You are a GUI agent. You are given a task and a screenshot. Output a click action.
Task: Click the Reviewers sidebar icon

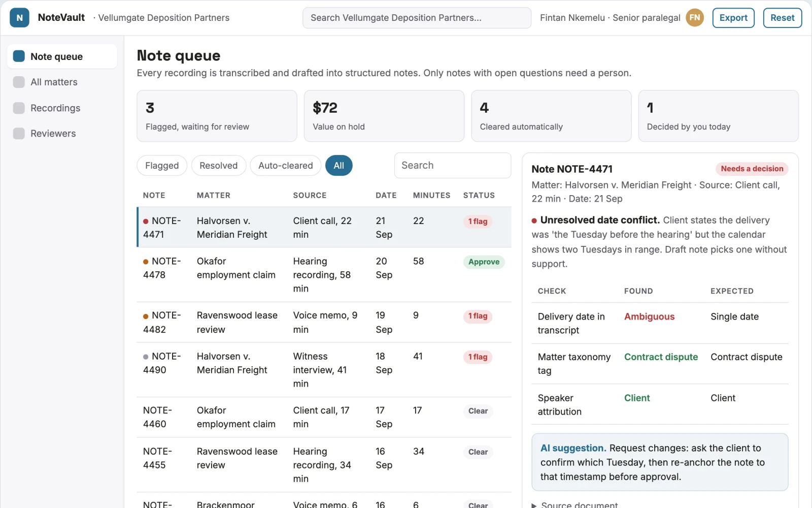click(19, 133)
